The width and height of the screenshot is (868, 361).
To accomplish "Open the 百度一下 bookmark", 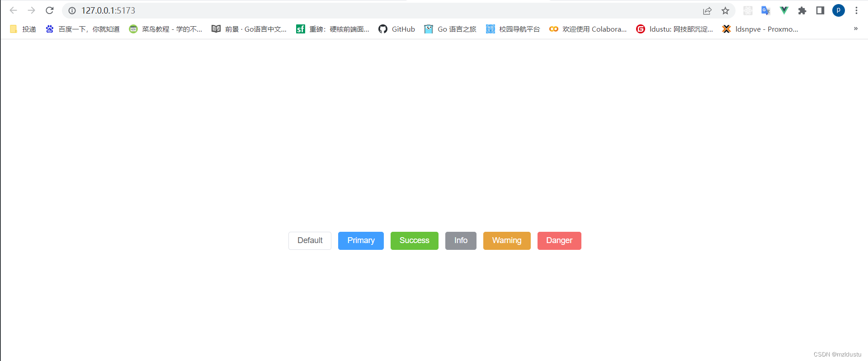I will click(x=82, y=29).
